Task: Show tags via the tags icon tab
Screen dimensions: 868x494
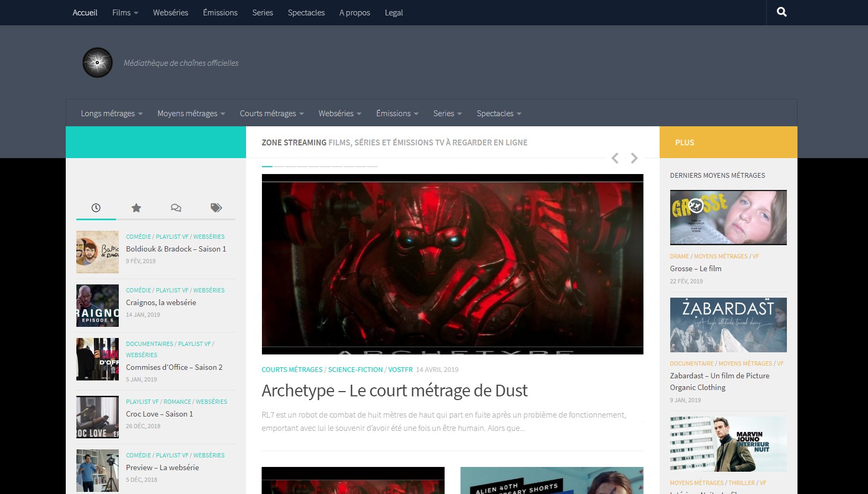Action: 216,208
